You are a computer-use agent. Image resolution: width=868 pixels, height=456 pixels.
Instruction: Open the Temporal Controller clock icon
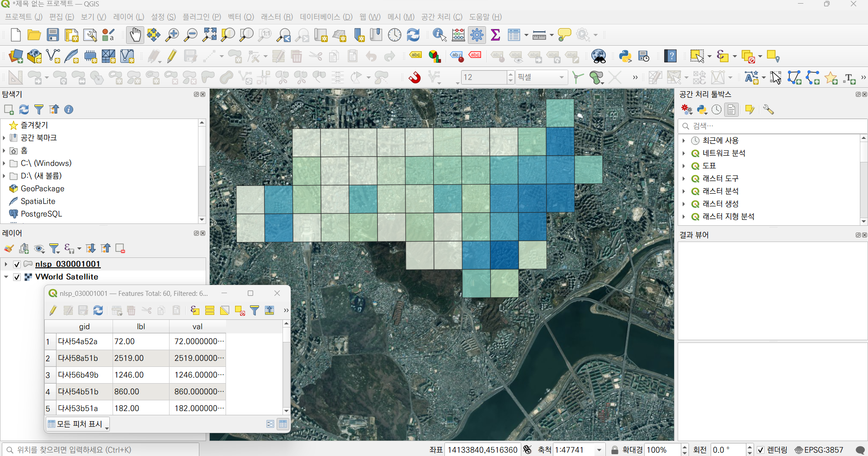click(x=395, y=35)
